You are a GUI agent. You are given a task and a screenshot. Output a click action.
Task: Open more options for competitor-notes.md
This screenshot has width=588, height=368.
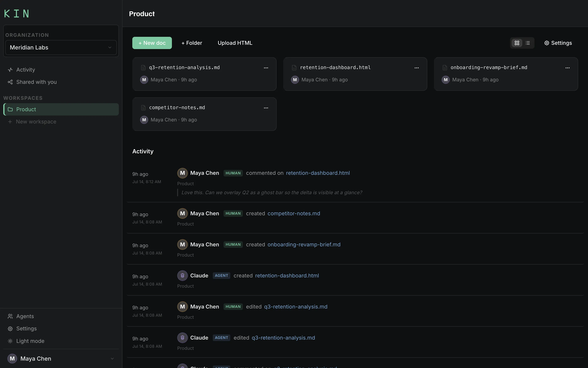tap(266, 108)
